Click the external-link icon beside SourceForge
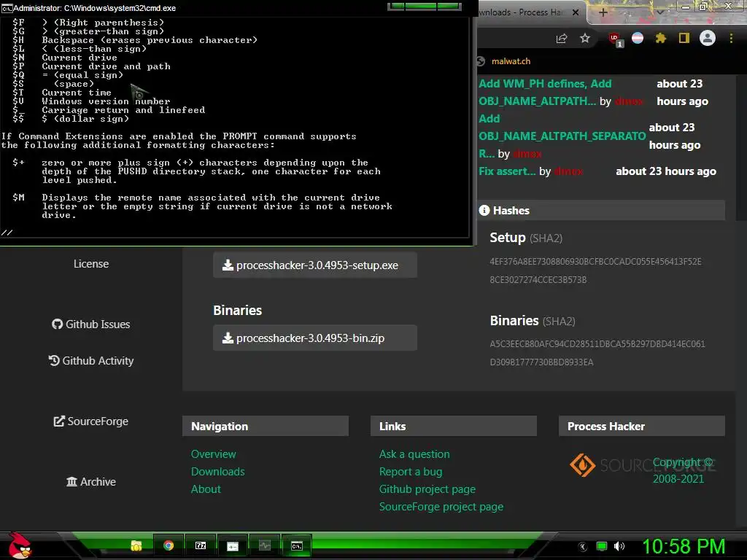This screenshot has height=560, width=747. [x=59, y=421]
